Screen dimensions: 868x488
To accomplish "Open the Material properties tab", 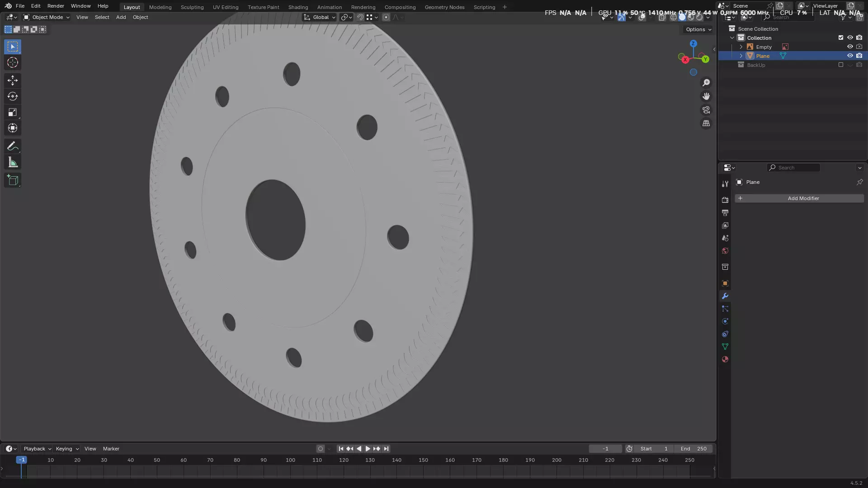I will click(725, 359).
